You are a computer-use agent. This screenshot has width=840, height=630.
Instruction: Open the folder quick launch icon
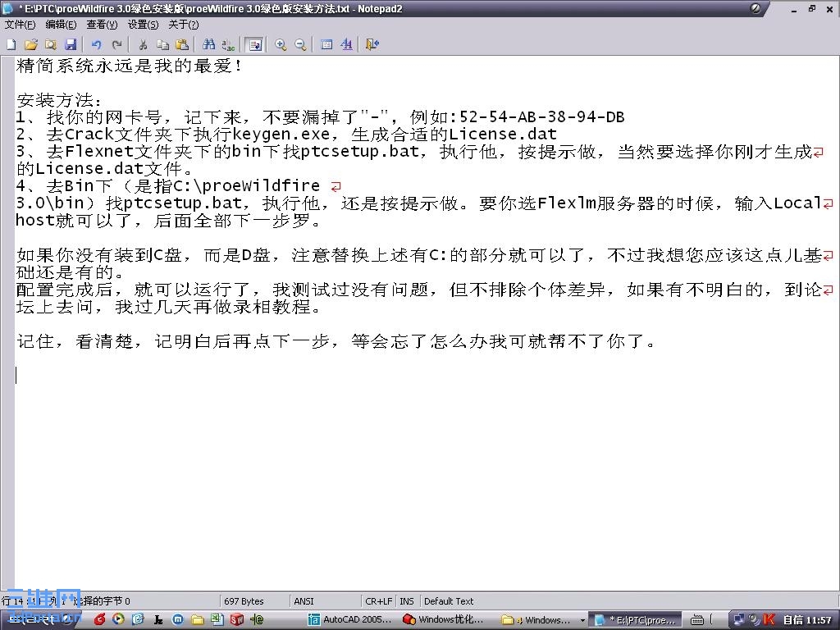198,620
